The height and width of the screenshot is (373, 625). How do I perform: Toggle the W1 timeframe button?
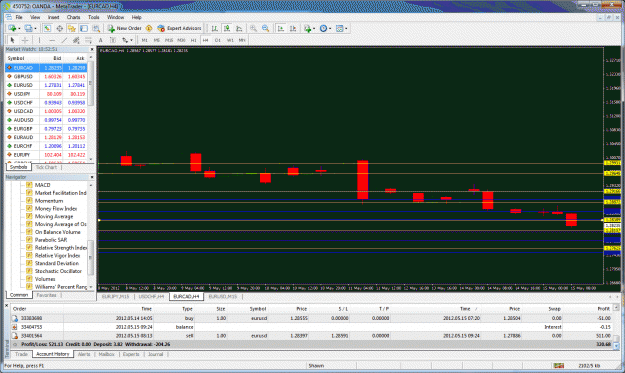pyautogui.click(x=230, y=40)
